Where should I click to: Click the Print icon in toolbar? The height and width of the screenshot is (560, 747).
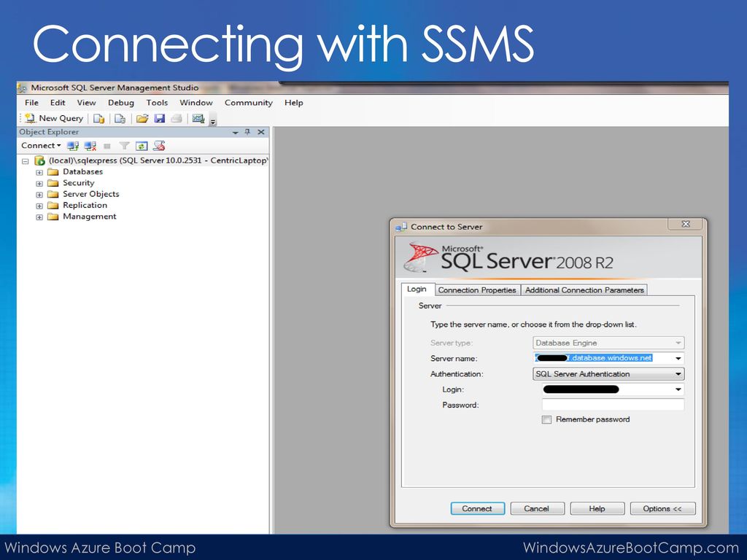click(177, 119)
